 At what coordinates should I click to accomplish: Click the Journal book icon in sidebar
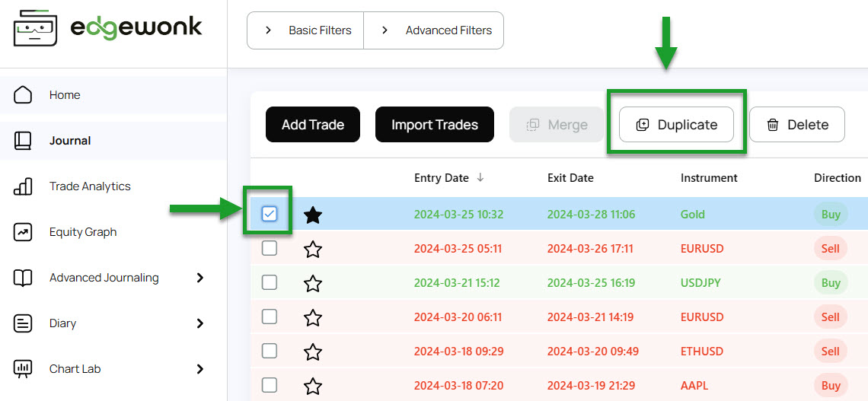click(x=23, y=141)
